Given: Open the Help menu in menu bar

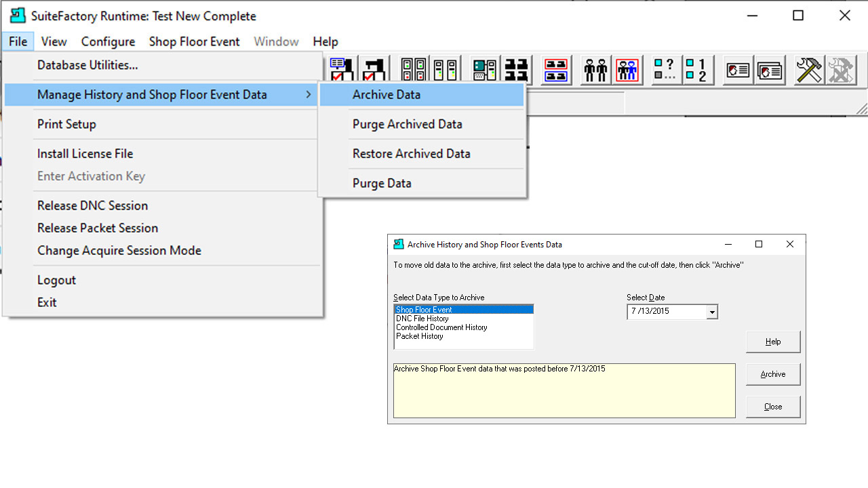Looking at the screenshot, I should pyautogui.click(x=325, y=41).
